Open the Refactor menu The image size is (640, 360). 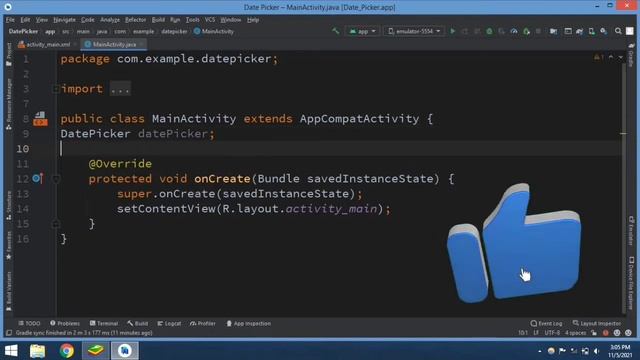click(136, 20)
